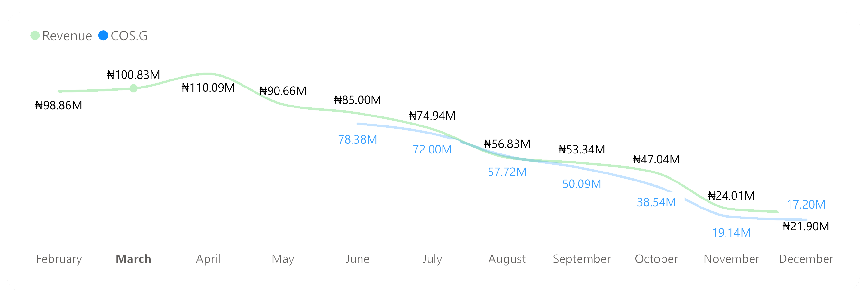Select the 78.38M COS.G data label
Screen dimensions: 868x306
[358, 140]
